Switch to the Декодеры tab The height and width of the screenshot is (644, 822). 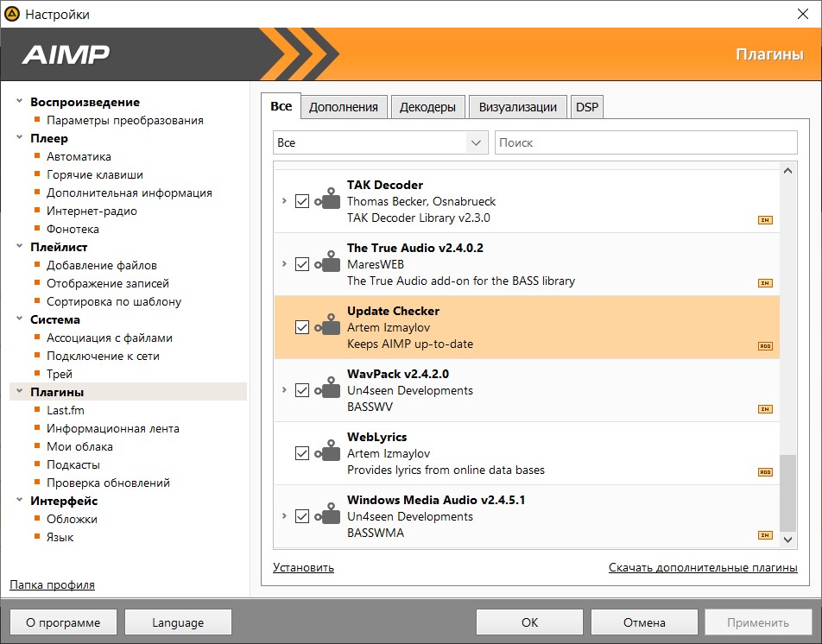427,107
